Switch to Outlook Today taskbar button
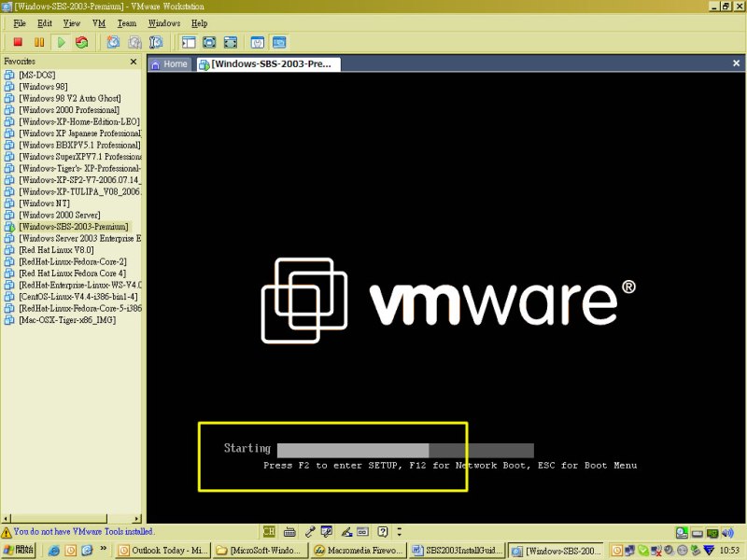The image size is (747, 560). (x=164, y=551)
